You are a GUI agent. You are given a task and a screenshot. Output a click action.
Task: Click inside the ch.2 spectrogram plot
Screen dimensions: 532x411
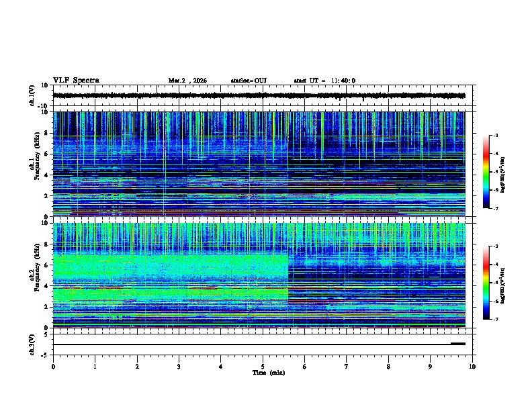tap(259, 275)
